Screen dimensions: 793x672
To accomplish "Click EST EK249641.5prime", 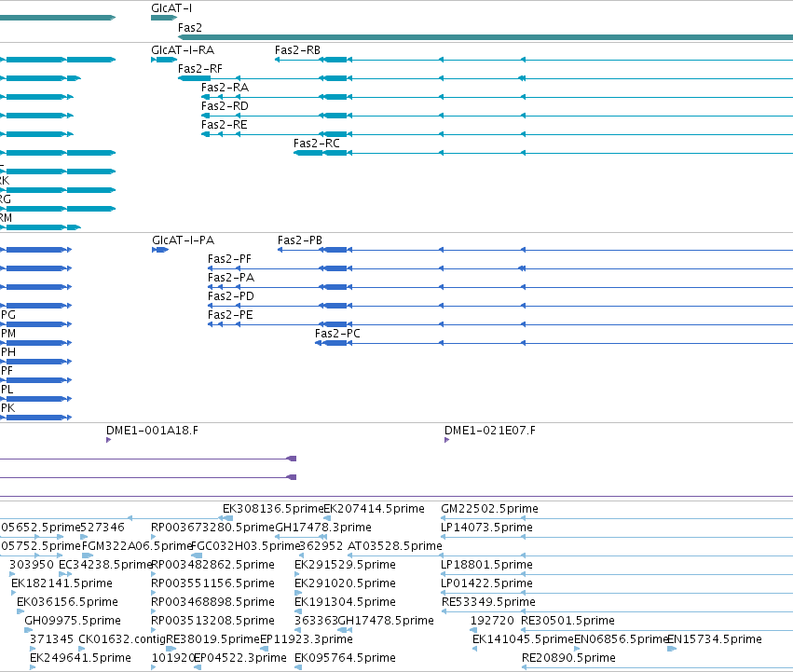I will coord(80,659).
